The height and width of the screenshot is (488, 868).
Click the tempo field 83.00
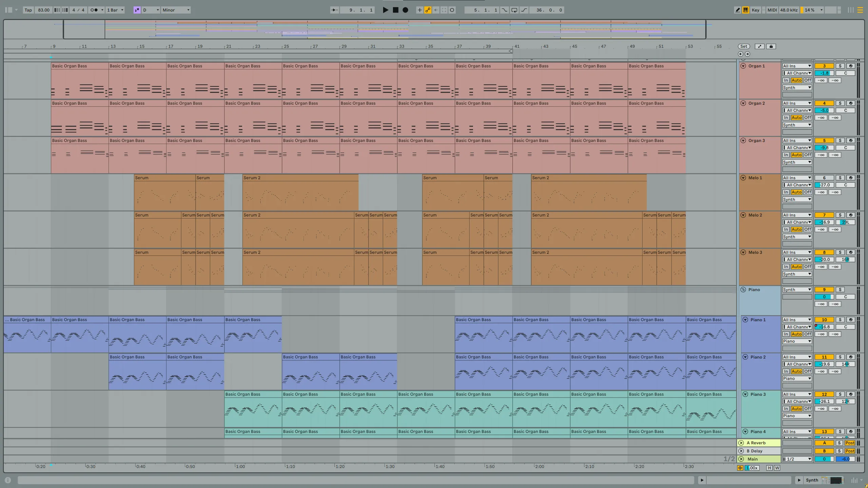[44, 10]
